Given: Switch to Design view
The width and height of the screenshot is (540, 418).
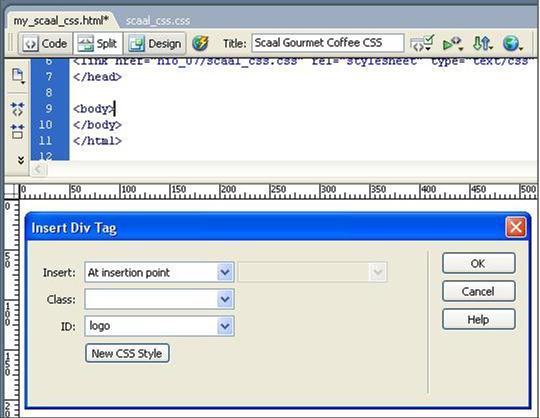Looking at the screenshot, I should (x=155, y=44).
